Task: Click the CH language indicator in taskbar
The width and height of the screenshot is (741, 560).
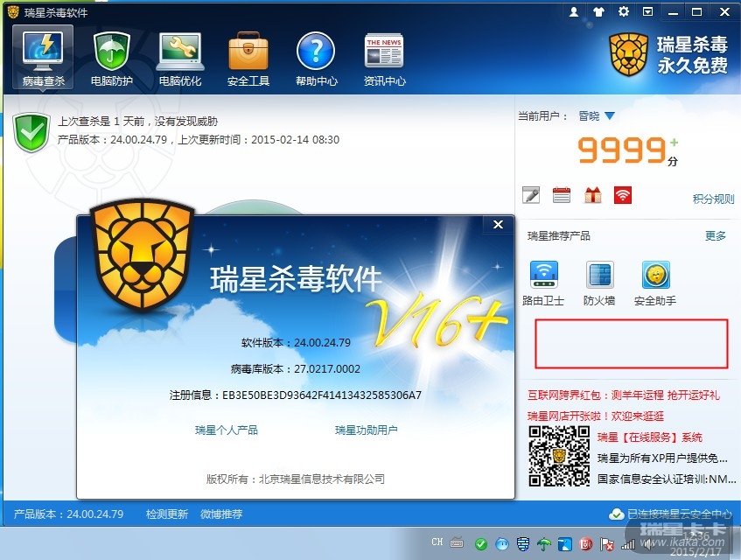Action: point(437,542)
